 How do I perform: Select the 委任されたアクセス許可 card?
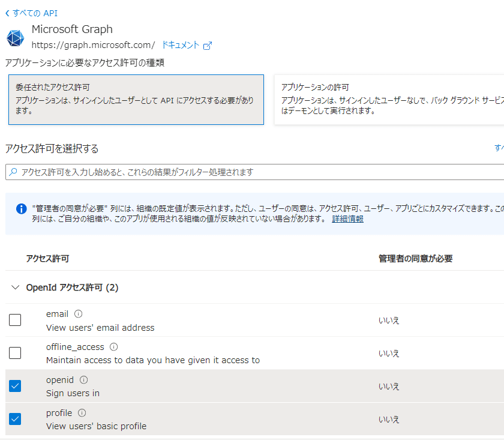[136, 100]
